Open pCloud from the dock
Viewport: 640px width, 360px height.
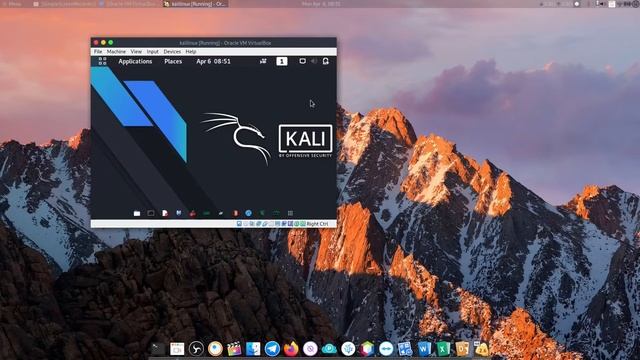(x=329, y=349)
